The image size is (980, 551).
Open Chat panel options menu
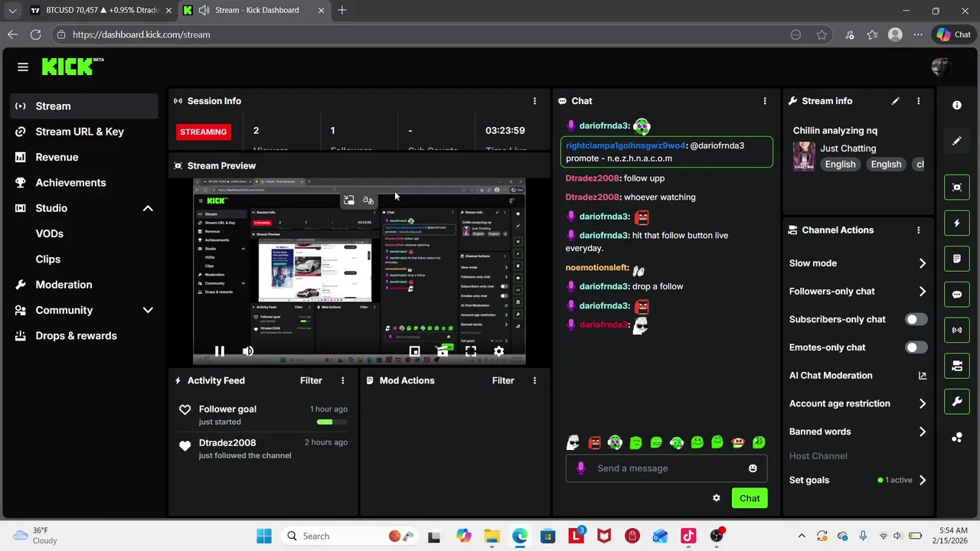point(764,101)
